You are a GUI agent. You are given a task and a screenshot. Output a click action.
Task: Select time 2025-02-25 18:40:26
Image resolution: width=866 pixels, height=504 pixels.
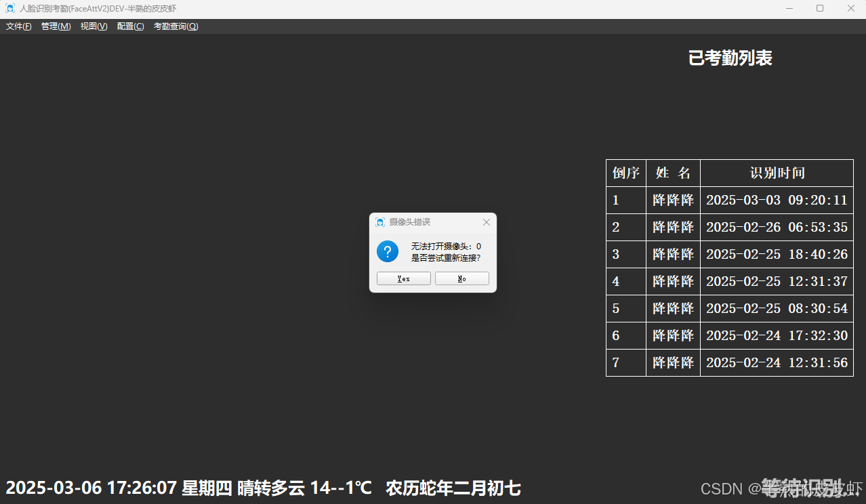click(x=777, y=254)
